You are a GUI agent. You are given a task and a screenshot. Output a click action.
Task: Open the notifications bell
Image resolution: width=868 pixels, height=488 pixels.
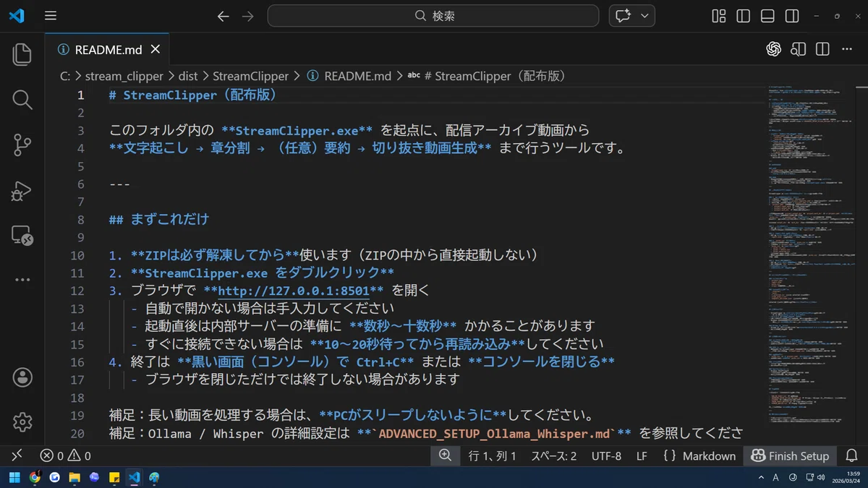(852, 455)
